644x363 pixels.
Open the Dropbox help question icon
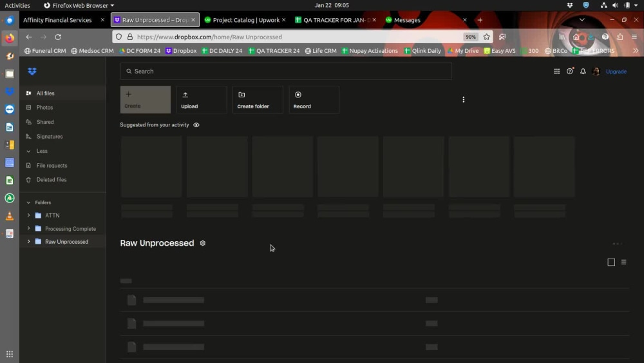(570, 72)
